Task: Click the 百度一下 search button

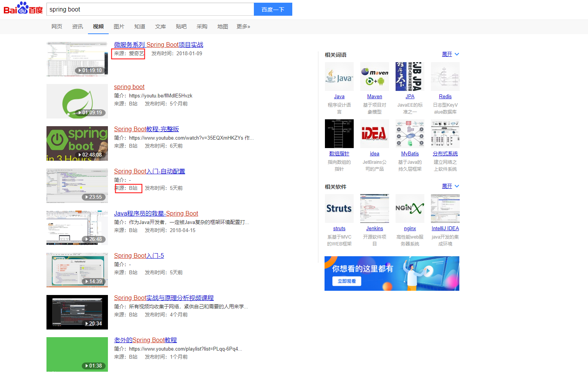Action: point(273,9)
